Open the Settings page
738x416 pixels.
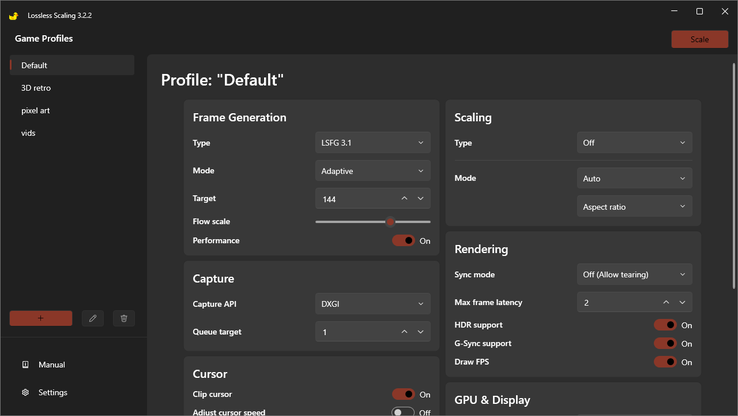pos(53,392)
